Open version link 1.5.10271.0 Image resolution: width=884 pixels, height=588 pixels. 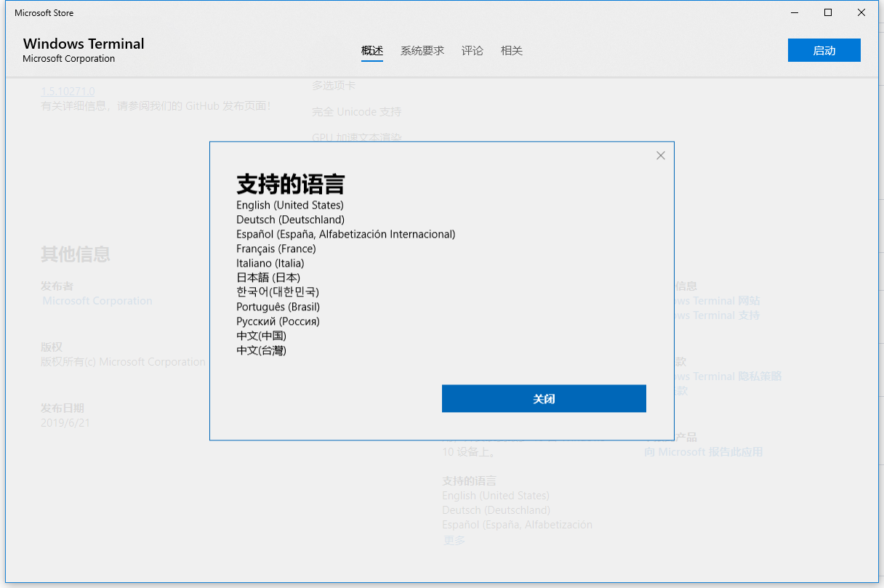68,92
